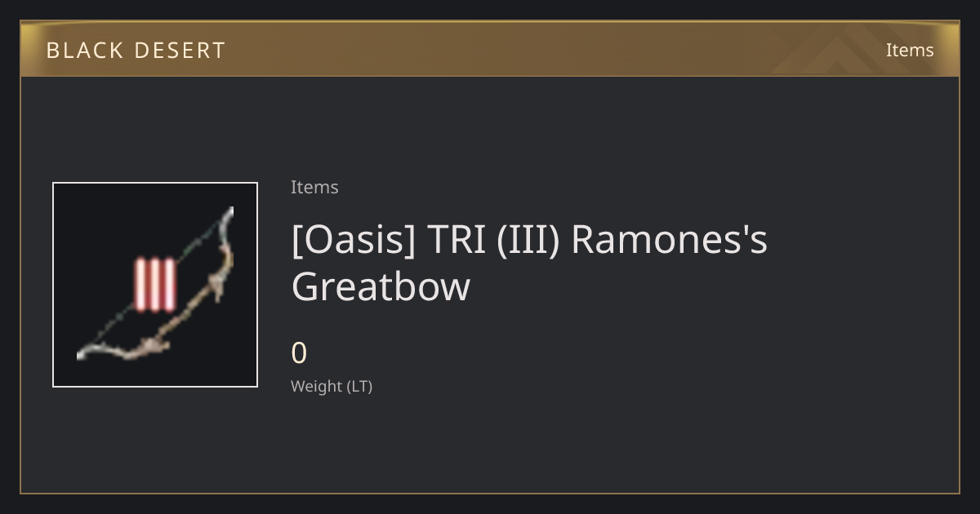Open the Items link in the header
This screenshot has width=980, height=514.
tap(910, 50)
